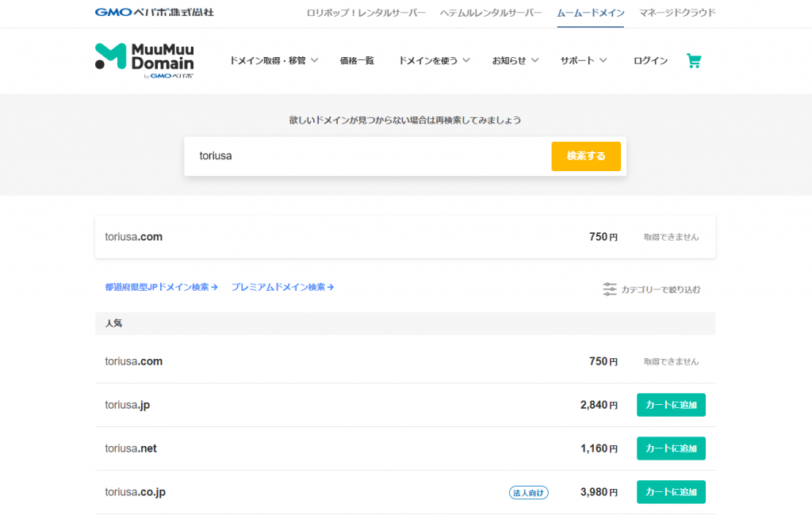812x519 pixels.
Task: Switch to マネージドクラウド service
Action: pos(677,13)
